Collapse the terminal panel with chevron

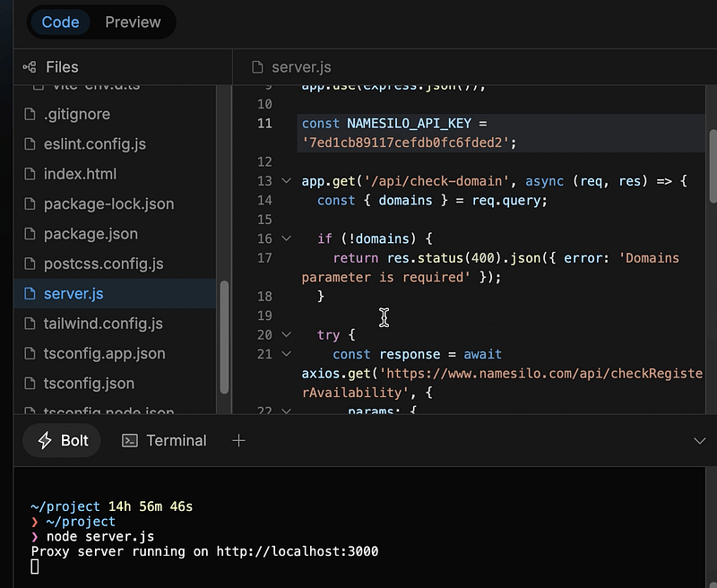700,440
